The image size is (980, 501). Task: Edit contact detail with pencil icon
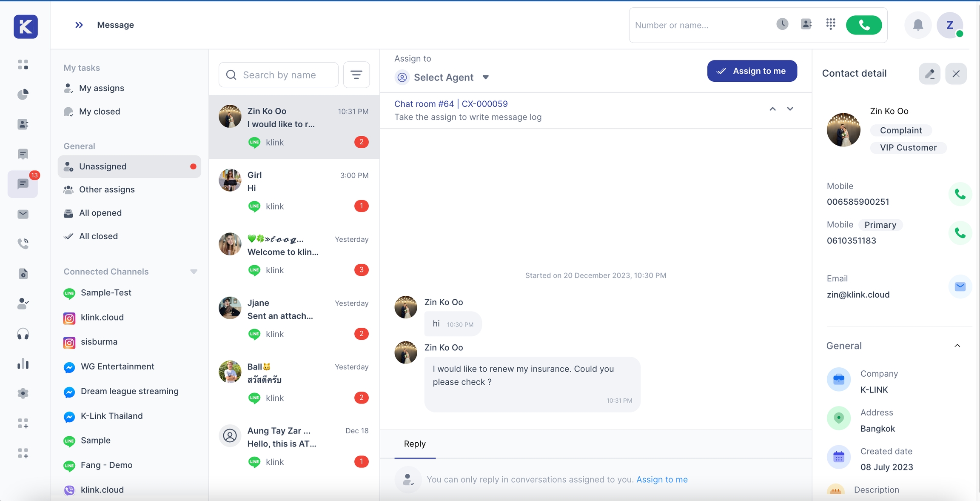click(929, 74)
